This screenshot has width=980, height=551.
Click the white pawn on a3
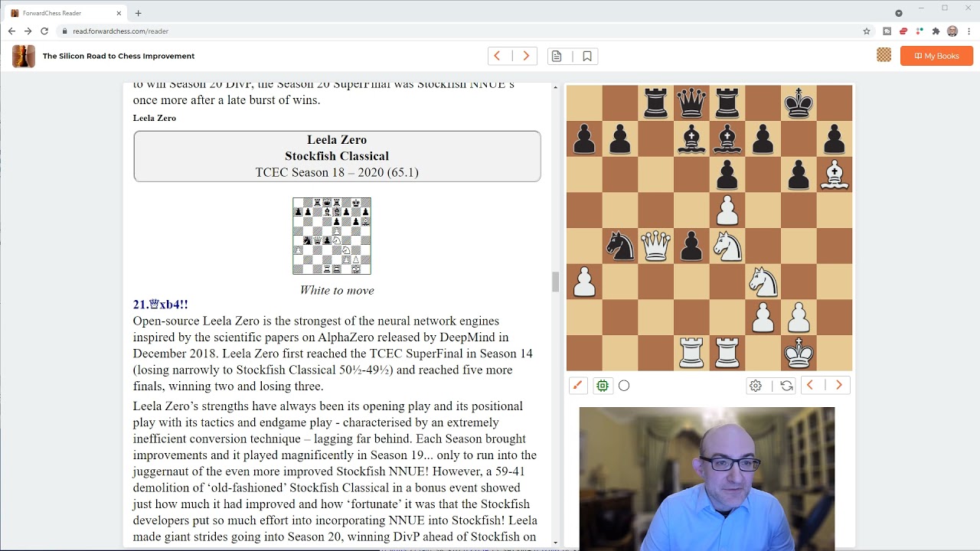584,282
